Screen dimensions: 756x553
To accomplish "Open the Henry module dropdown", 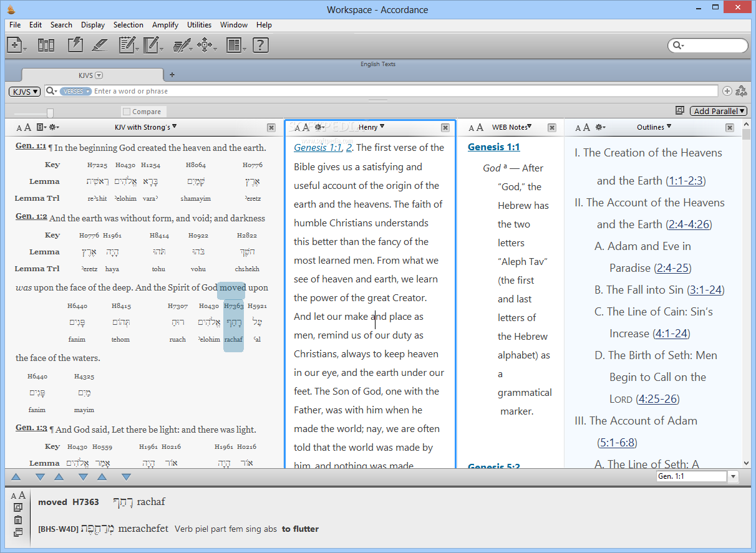I will [372, 127].
